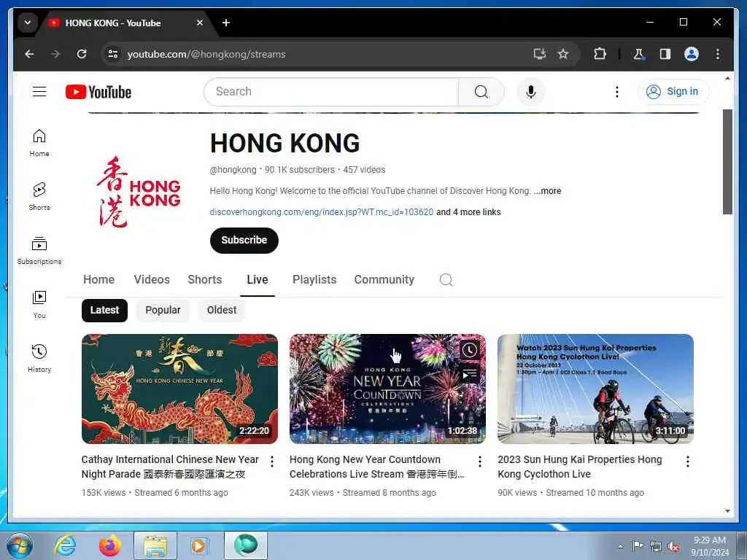Open a new browser tab
This screenshot has height=560, width=747.
226,23
